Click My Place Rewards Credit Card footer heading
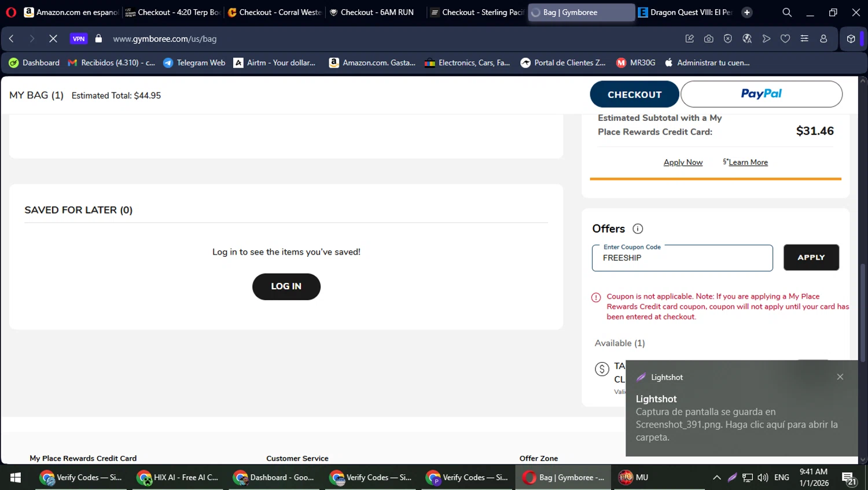 (83, 458)
